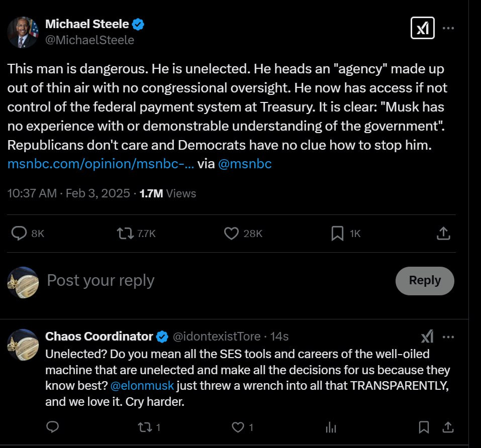Screen dimensions: 481x448
Task: Repost Chaos Coordinator's reply
Action: coord(144,427)
